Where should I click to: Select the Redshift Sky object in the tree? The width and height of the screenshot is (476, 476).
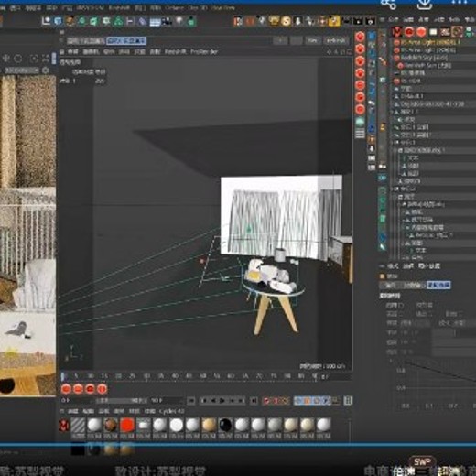click(x=422, y=58)
